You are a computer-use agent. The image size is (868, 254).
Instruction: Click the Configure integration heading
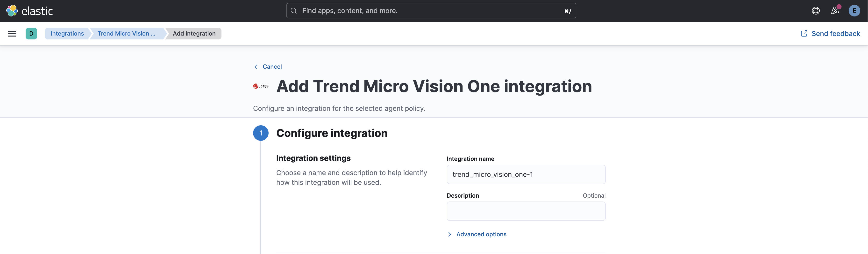click(x=332, y=133)
